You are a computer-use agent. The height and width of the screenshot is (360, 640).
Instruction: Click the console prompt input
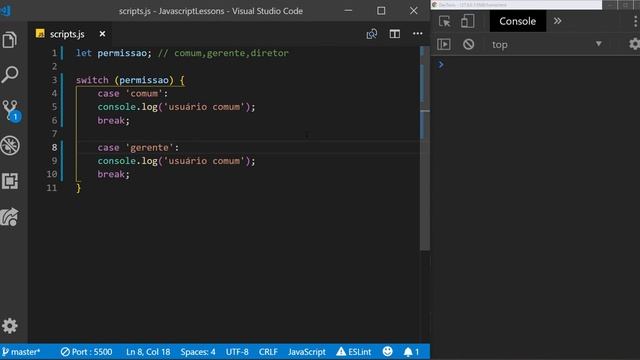coord(539,64)
